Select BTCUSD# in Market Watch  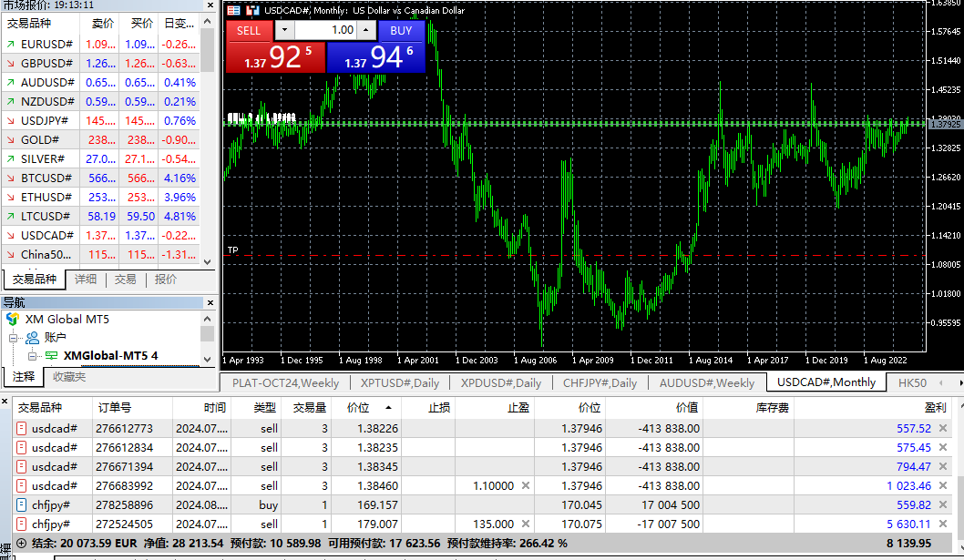coord(101,178)
